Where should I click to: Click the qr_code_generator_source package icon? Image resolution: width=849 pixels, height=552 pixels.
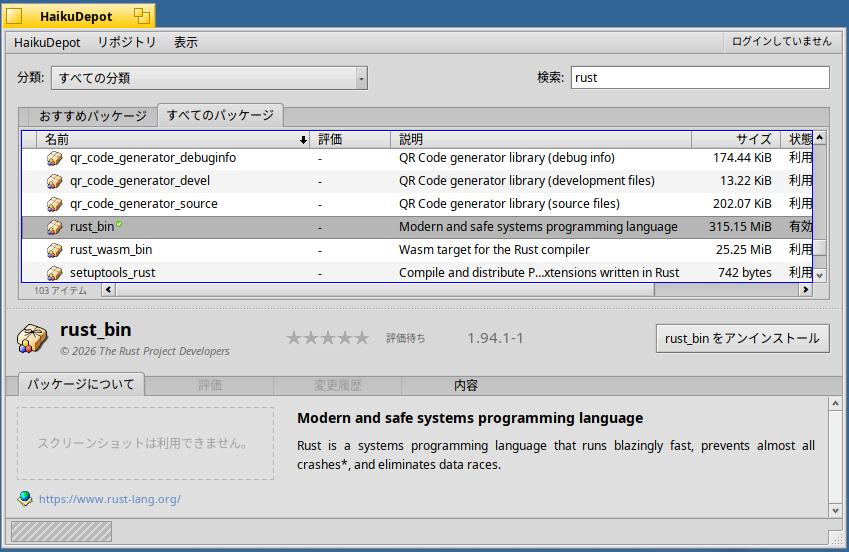point(55,204)
